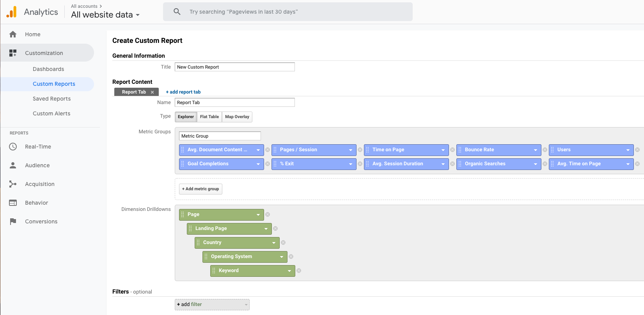This screenshot has width=644, height=315.
Task: Click the Conversions flag icon
Action: click(x=13, y=221)
